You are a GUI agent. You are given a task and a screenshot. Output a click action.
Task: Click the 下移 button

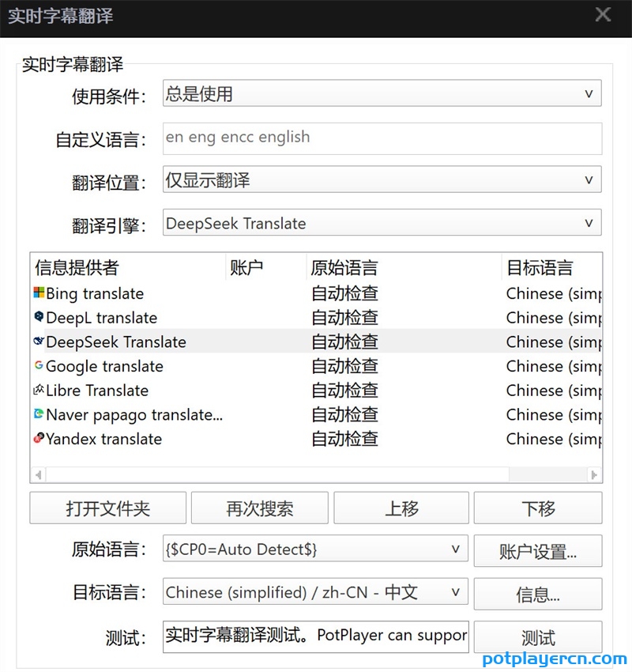(x=538, y=508)
